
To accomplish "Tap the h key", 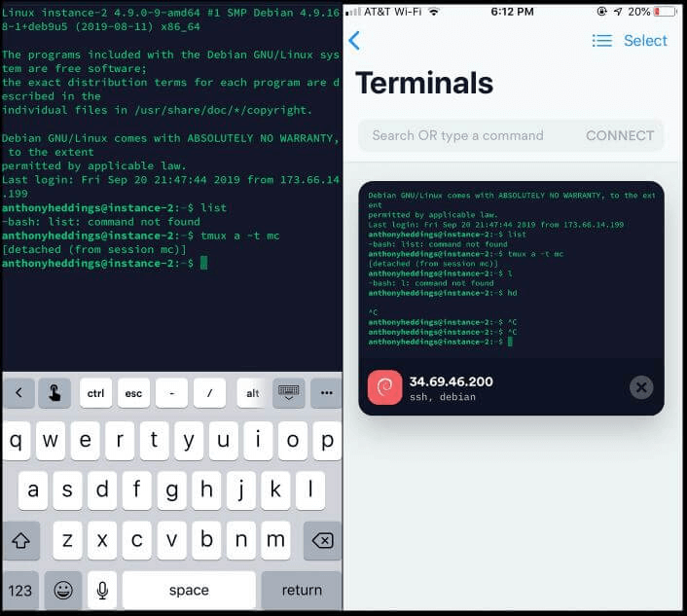I will click(206, 490).
